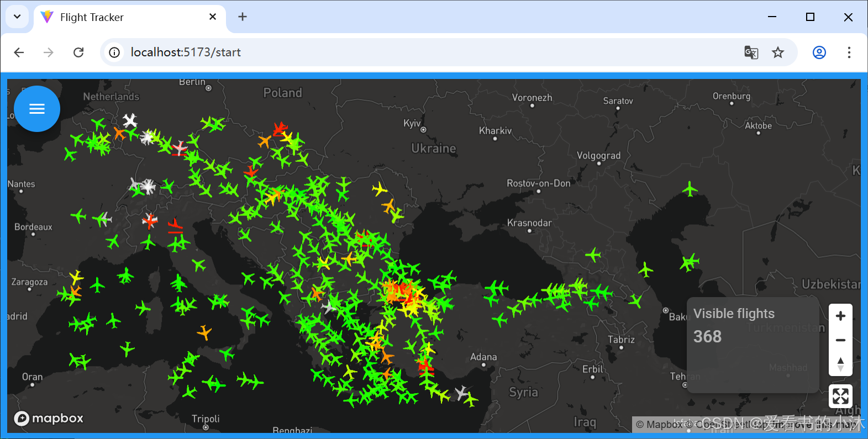Maximize the browser window

pyautogui.click(x=810, y=17)
